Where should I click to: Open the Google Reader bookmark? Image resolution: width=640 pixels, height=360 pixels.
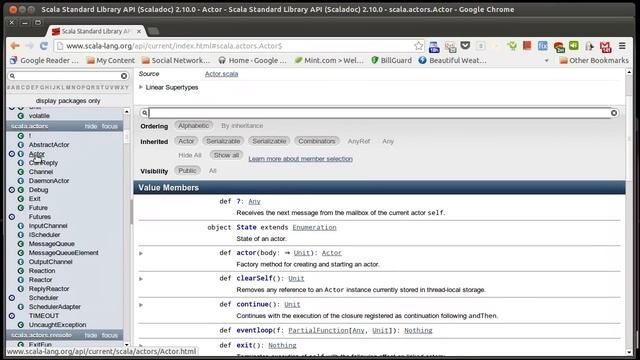(44, 60)
